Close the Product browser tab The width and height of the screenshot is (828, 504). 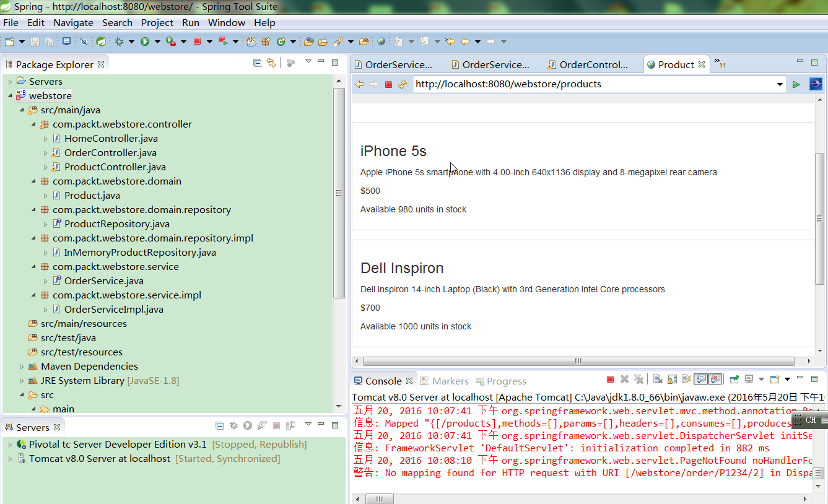[702, 64]
